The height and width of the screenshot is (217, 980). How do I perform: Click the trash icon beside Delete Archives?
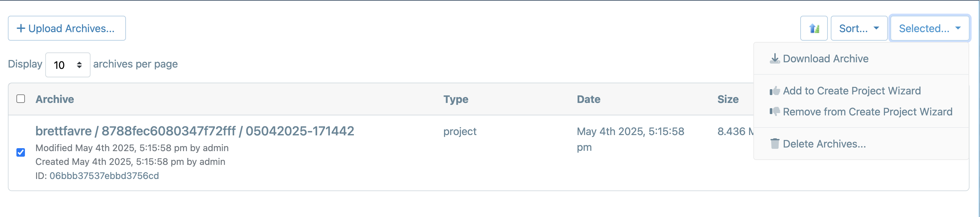tap(775, 144)
